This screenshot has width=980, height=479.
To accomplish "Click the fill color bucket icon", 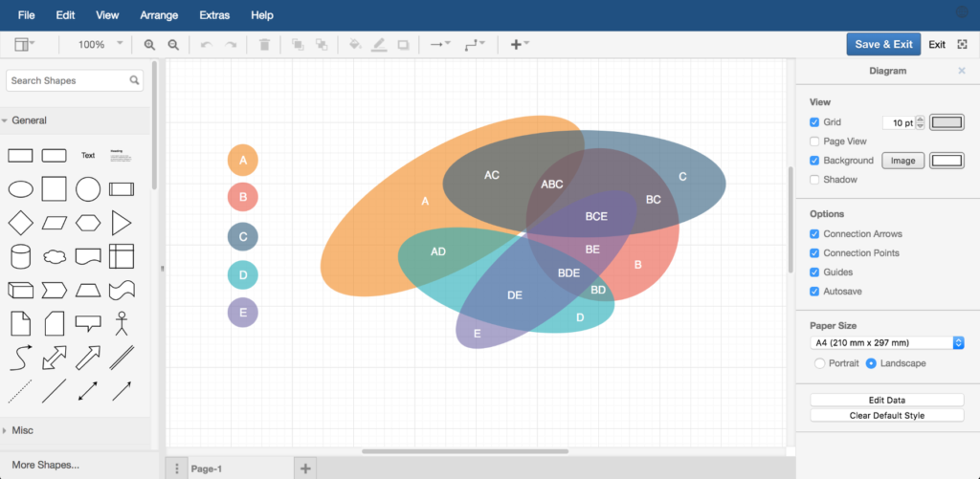I will pyautogui.click(x=356, y=44).
